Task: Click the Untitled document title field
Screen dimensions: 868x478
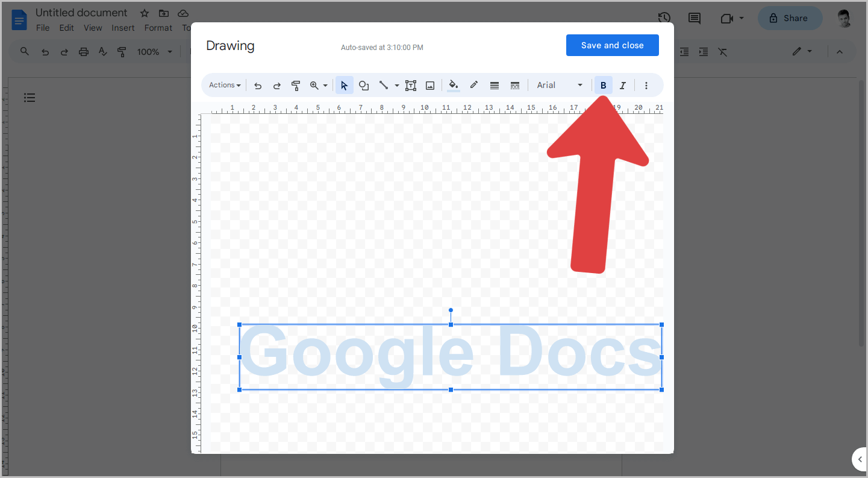Action: click(81, 13)
